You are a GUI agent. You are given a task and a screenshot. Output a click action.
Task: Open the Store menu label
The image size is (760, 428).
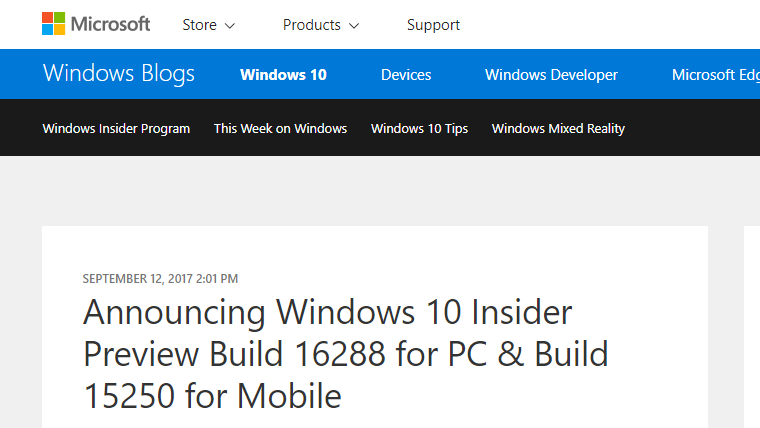(x=199, y=25)
